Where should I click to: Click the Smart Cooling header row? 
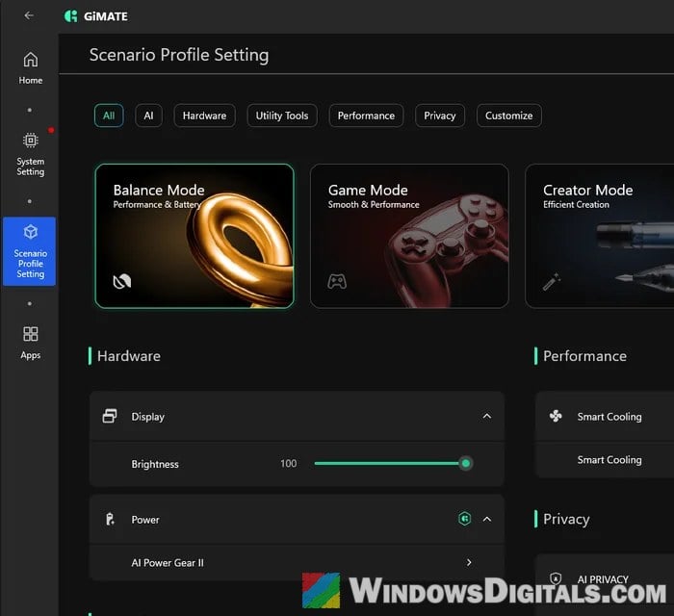[x=605, y=416]
